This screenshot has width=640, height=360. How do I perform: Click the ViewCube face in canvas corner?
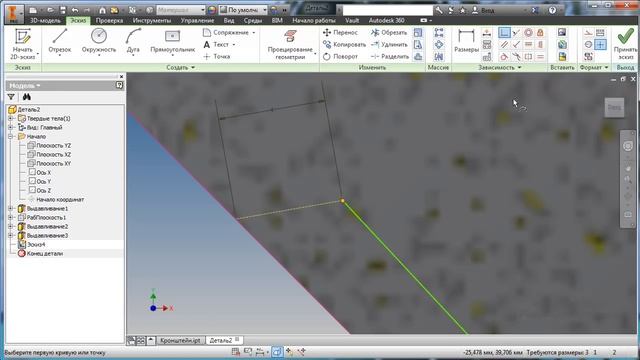pyautogui.click(x=614, y=107)
